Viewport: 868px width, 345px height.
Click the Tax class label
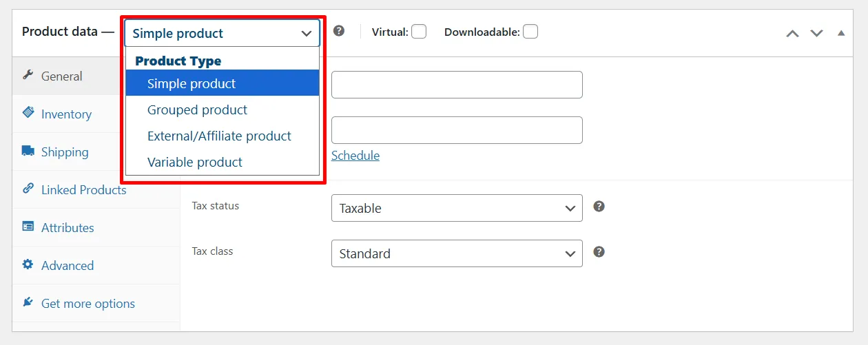[212, 251]
